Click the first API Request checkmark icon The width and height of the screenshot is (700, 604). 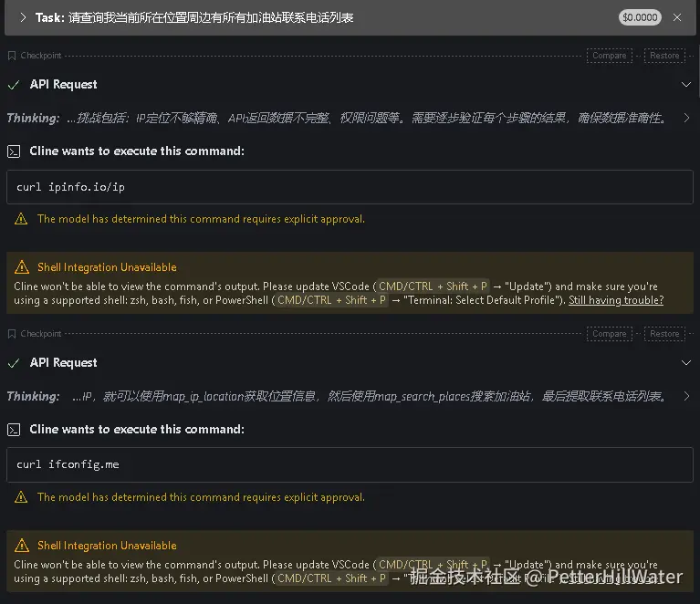click(14, 84)
